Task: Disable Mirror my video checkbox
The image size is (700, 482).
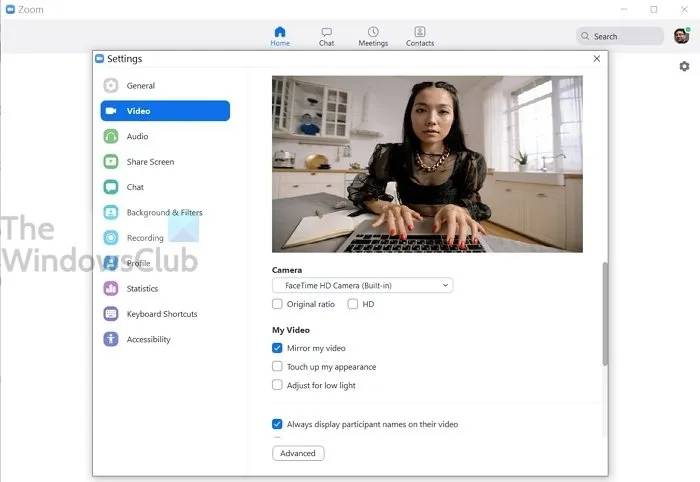Action: click(278, 348)
